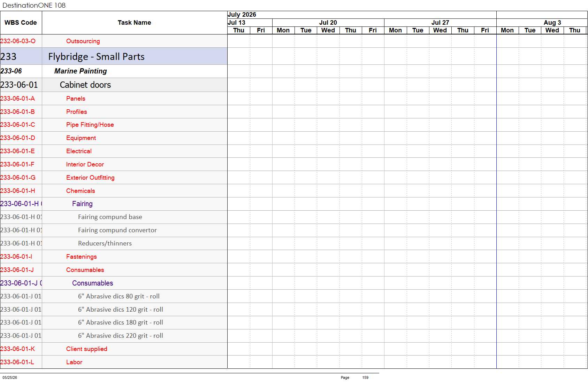Click the Jul 20 week header
The image size is (588, 382).
coord(328,23)
